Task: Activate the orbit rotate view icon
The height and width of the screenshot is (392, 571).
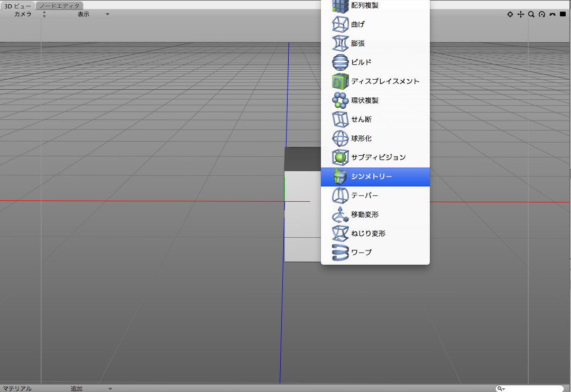Action: 542,14
